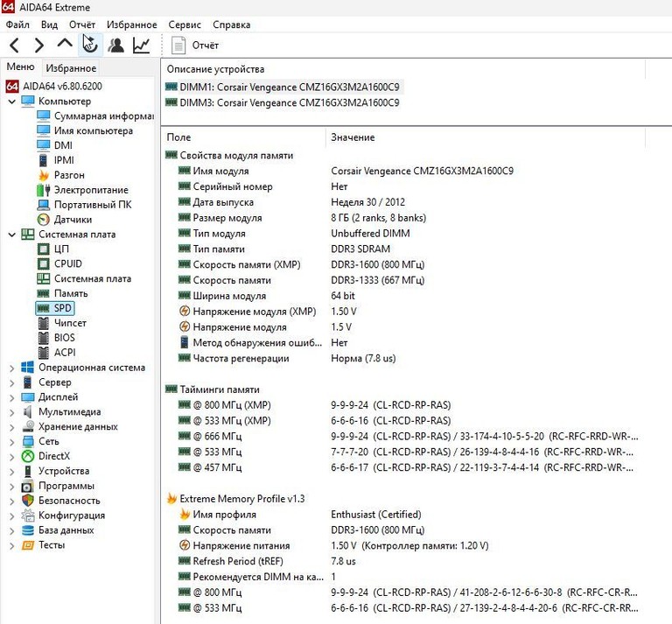Click the Датчики gauge icon
The image size is (672, 624).
(43, 220)
